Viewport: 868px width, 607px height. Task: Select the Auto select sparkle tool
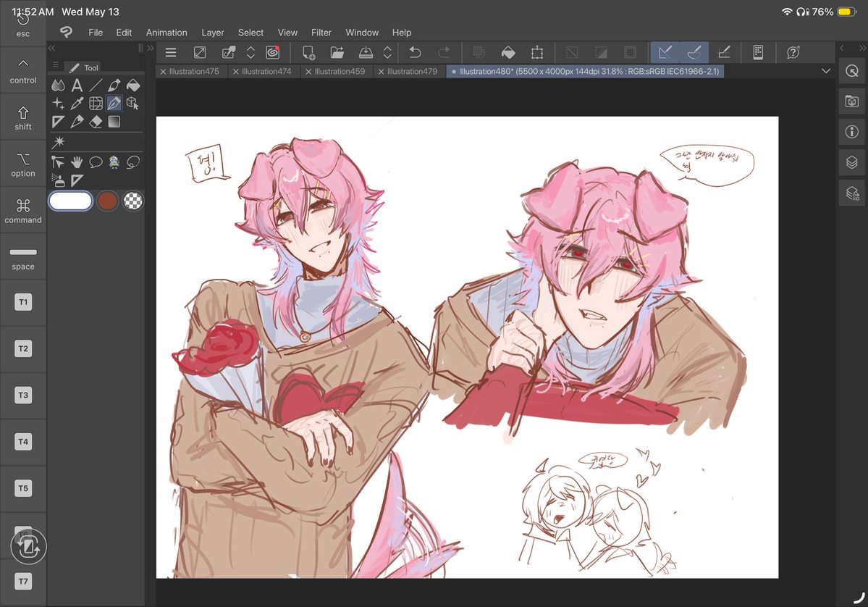click(58, 104)
